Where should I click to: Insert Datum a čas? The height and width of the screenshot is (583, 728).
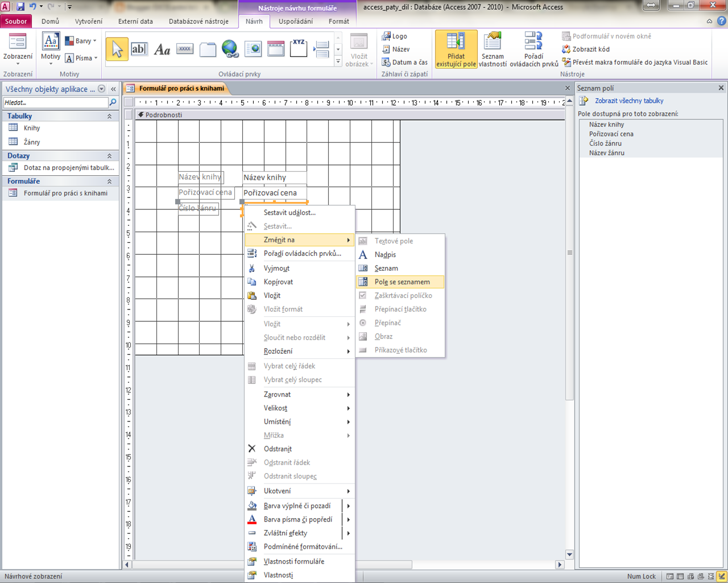click(x=405, y=62)
